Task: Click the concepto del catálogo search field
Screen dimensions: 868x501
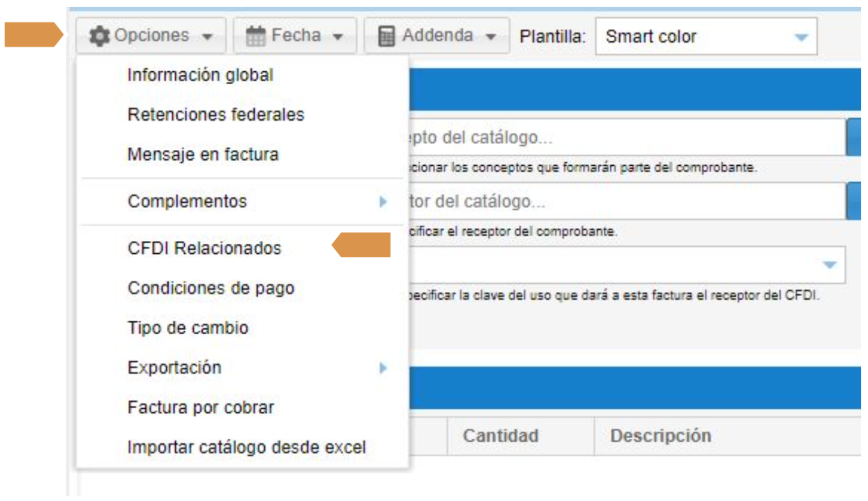Action: [622, 137]
